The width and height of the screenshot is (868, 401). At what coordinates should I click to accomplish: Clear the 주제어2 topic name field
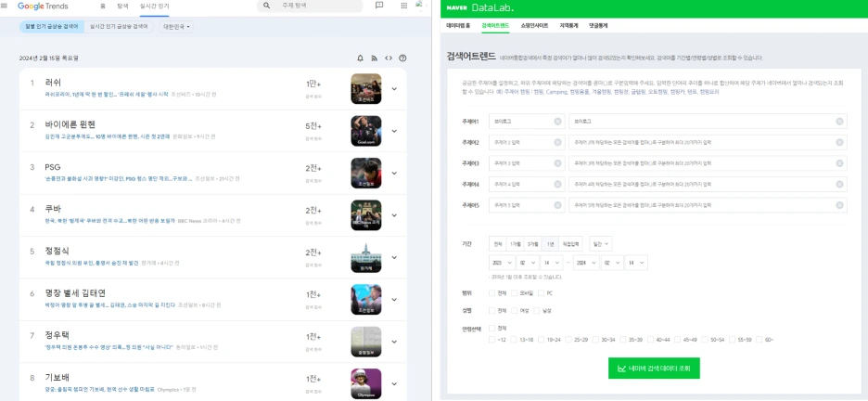tap(557, 142)
